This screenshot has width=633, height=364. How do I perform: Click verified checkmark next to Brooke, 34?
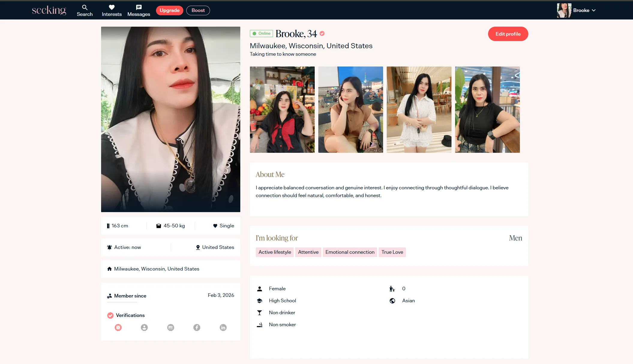coord(322,34)
